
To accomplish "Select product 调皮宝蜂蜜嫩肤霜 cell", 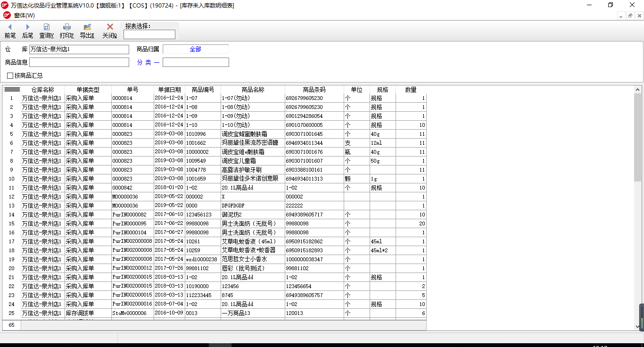I will [253, 134].
